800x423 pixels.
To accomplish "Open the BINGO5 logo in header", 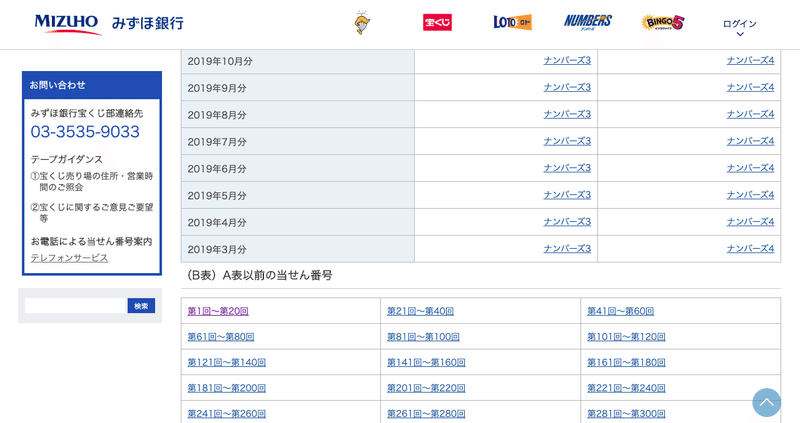I will [662, 22].
